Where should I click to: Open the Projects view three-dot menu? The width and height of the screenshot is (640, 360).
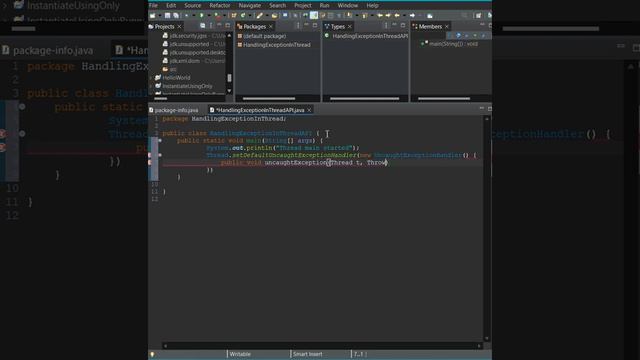coord(211,26)
